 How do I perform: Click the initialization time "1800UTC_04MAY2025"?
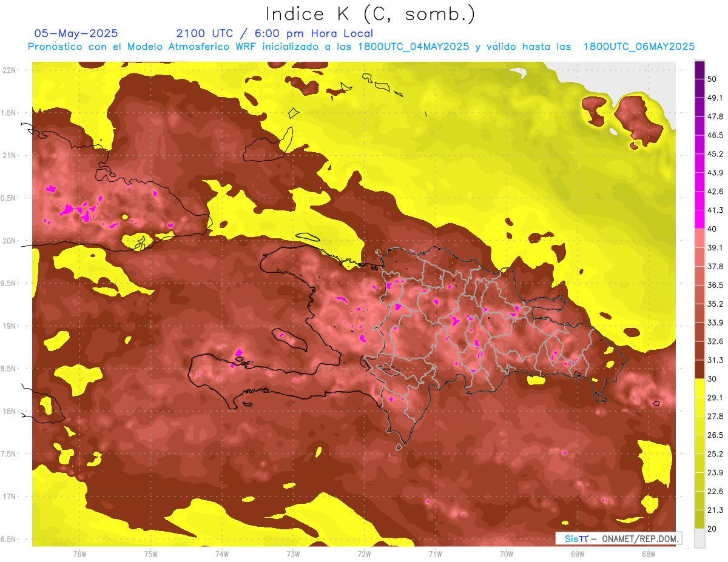413,46
